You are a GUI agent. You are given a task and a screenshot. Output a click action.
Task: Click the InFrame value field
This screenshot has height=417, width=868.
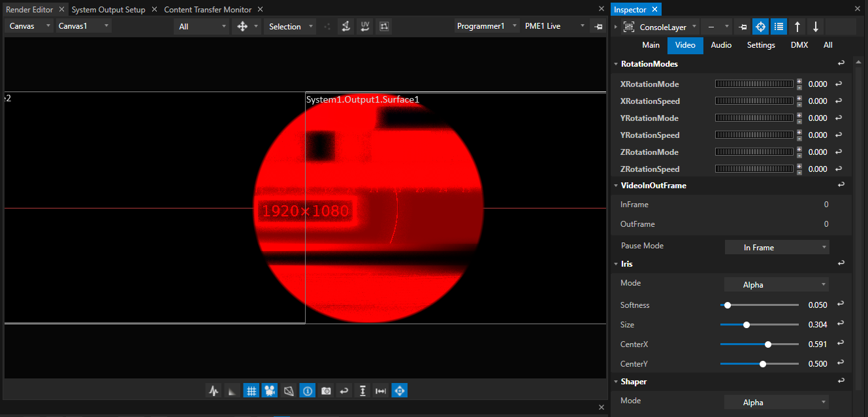pos(826,205)
